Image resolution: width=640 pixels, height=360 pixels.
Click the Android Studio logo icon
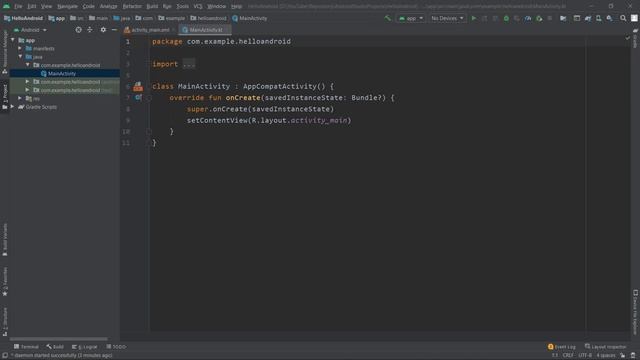click(x=6, y=6)
